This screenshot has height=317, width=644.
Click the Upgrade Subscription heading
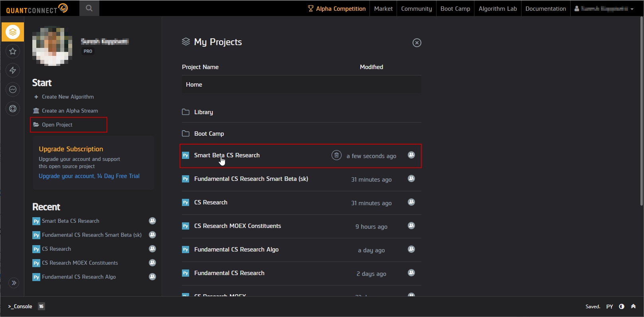coord(71,149)
